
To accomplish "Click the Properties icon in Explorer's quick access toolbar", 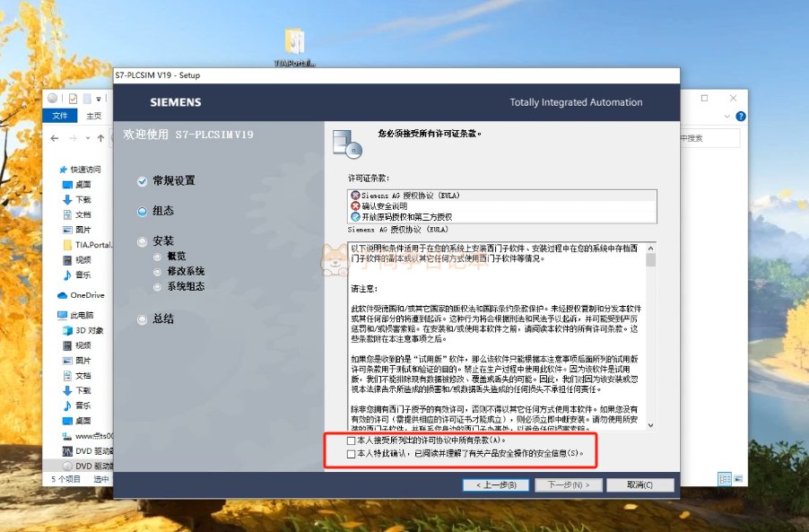I will click(x=73, y=98).
